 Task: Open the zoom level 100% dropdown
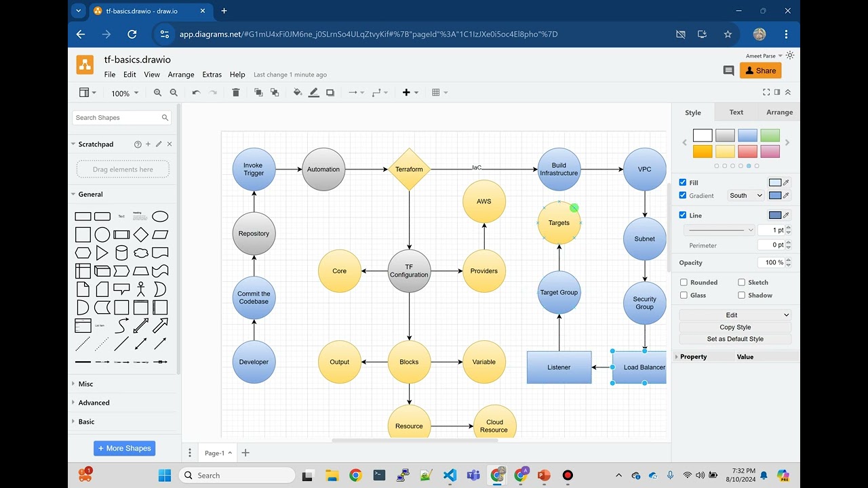[x=125, y=93]
